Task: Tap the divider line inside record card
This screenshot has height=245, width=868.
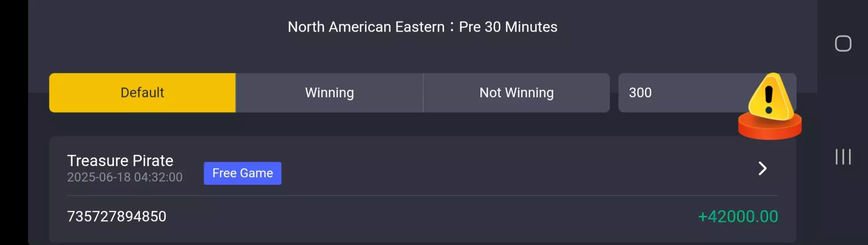Action: (x=422, y=196)
